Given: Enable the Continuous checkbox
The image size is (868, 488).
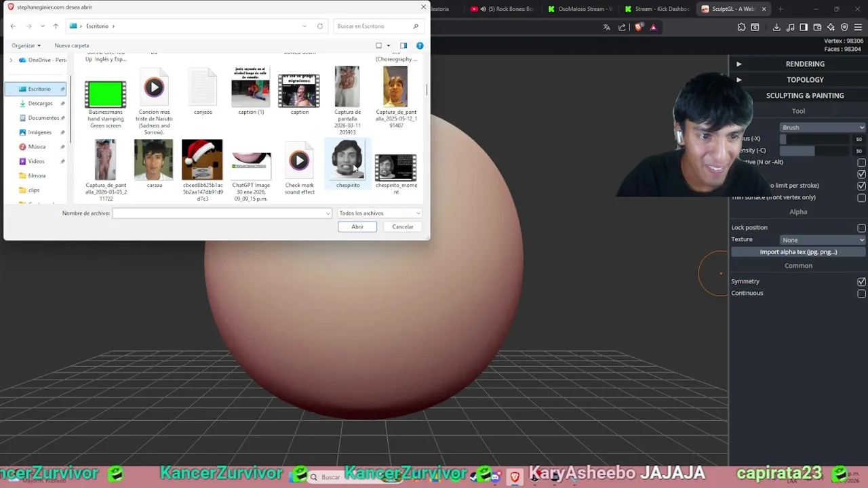Looking at the screenshot, I should tap(861, 293).
